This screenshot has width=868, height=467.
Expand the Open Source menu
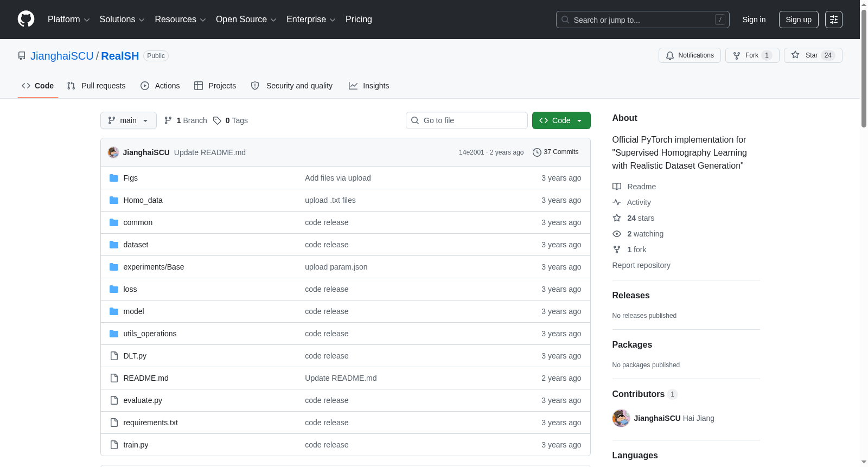pyautogui.click(x=246, y=20)
